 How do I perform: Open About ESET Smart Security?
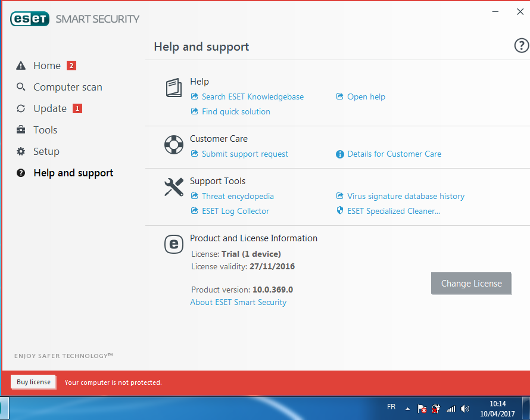tap(238, 302)
